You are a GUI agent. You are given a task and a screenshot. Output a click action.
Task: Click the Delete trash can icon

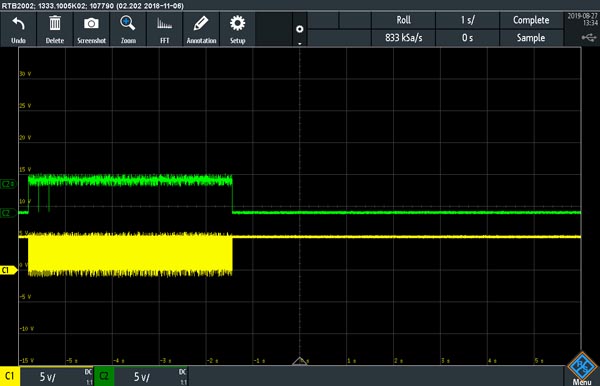click(x=55, y=24)
